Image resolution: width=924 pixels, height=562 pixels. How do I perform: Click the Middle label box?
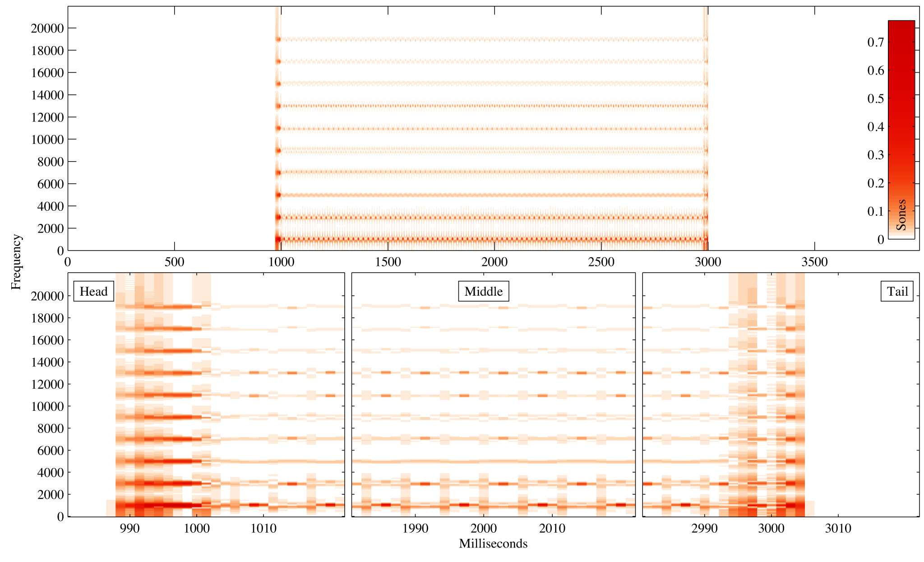(x=483, y=291)
